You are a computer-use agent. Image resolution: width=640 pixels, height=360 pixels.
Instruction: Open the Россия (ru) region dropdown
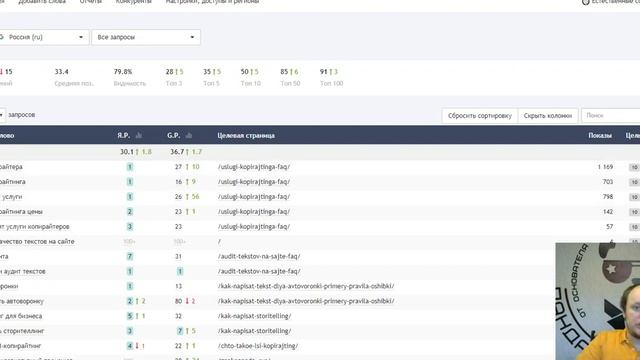click(44, 37)
